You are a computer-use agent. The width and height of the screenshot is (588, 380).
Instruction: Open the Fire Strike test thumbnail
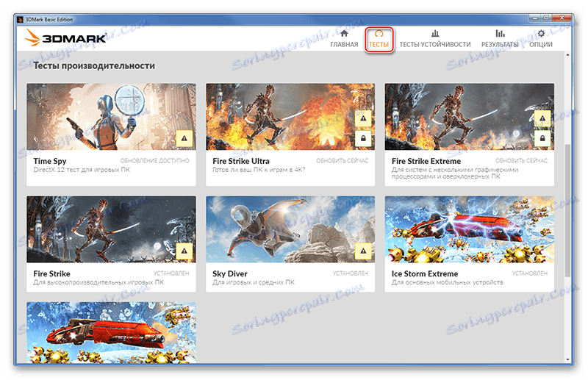coord(111,229)
